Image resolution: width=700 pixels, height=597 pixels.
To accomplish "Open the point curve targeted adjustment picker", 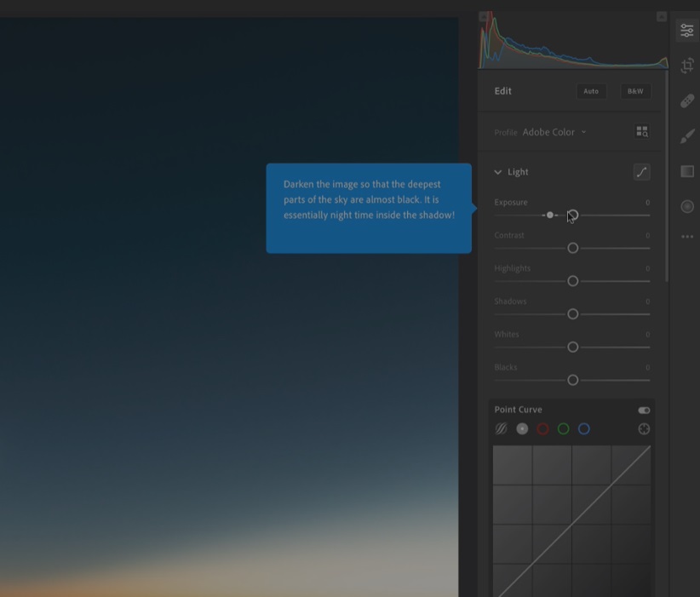I will (x=645, y=428).
